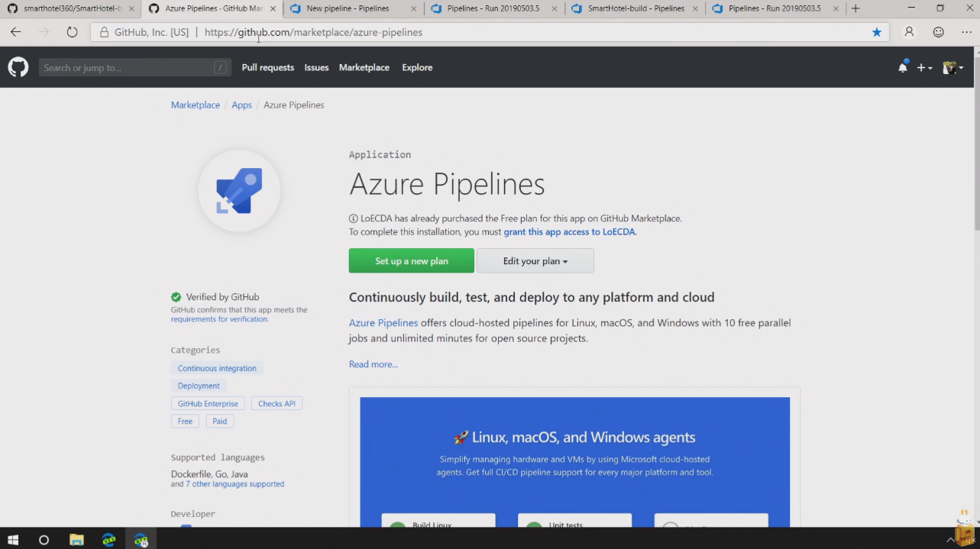This screenshot has width=980, height=549.
Task: Click the browser refresh icon
Action: pyautogui.click(x=72, y=32)
